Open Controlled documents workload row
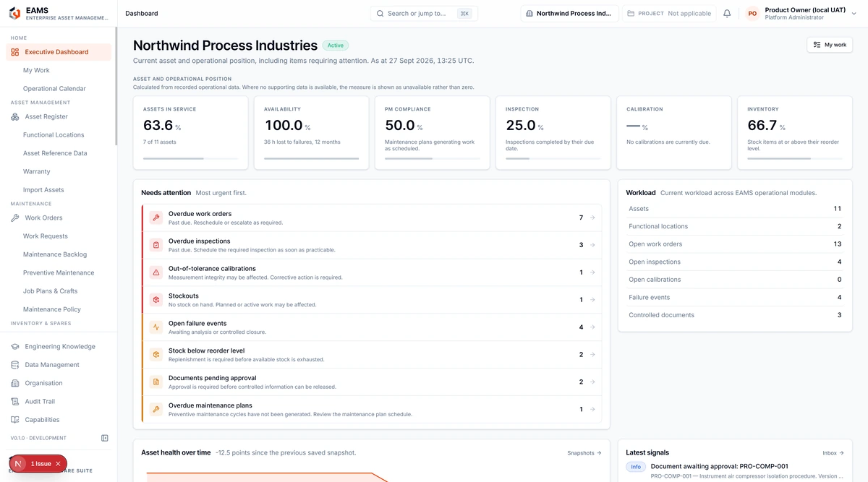 (x=735, y=315)
